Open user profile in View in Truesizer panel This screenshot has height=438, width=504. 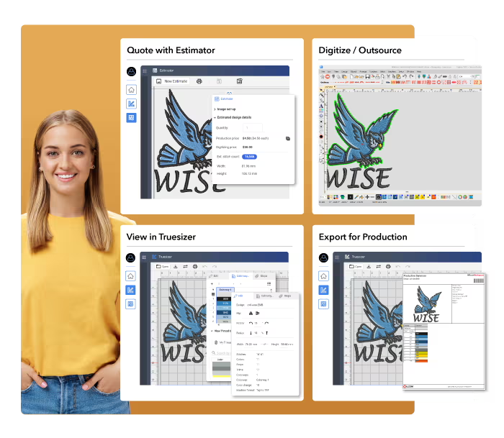point(130,258)
